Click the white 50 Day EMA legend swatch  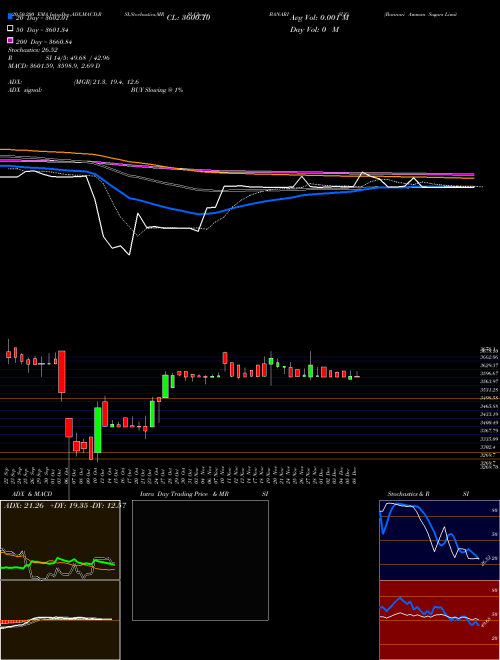pyautogui.click(x=10, y=29)
